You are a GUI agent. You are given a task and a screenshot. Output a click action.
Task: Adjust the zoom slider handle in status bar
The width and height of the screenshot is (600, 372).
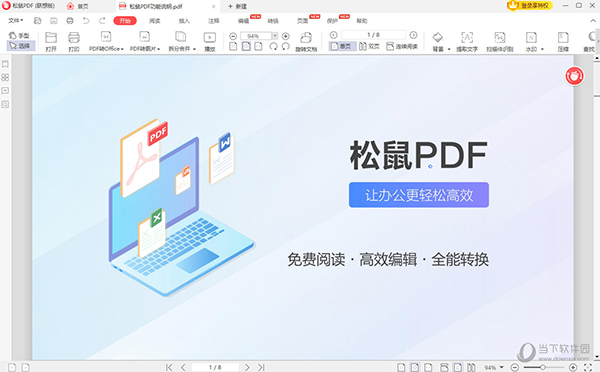543,367
